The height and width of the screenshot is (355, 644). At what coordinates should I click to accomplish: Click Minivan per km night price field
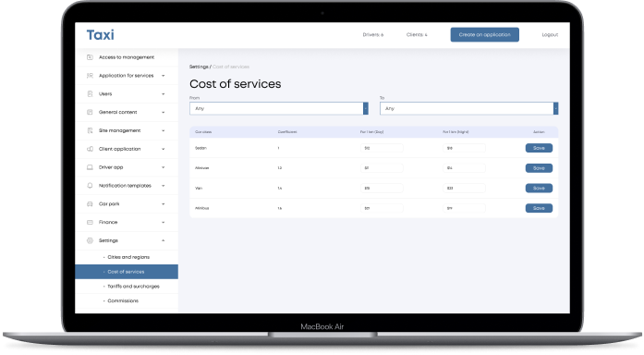coord(464,168)
